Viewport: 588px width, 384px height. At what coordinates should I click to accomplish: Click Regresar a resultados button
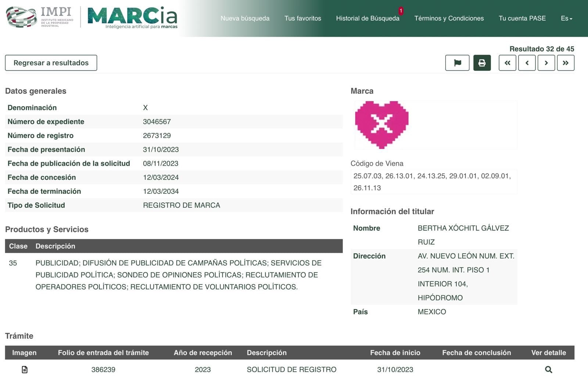(x=51, y=63)
